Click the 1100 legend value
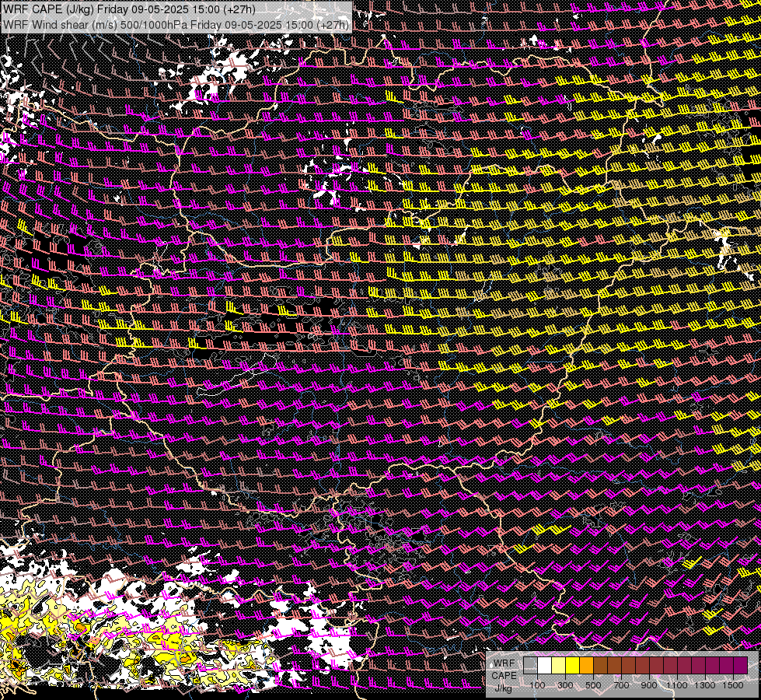 [x=677, y=685]
